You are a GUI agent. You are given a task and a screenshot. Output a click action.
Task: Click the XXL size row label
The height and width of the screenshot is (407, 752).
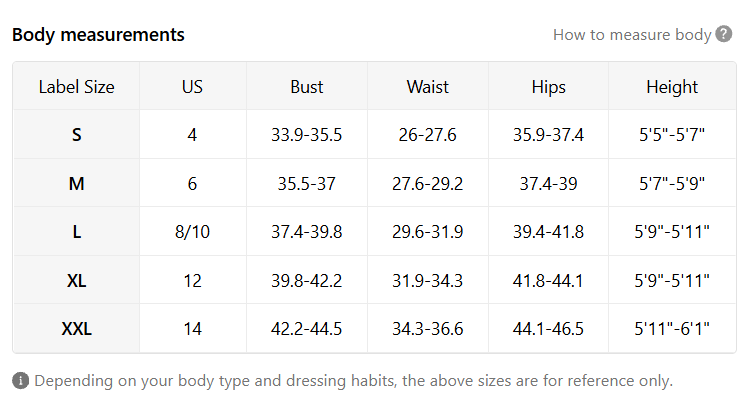point(76,329)
